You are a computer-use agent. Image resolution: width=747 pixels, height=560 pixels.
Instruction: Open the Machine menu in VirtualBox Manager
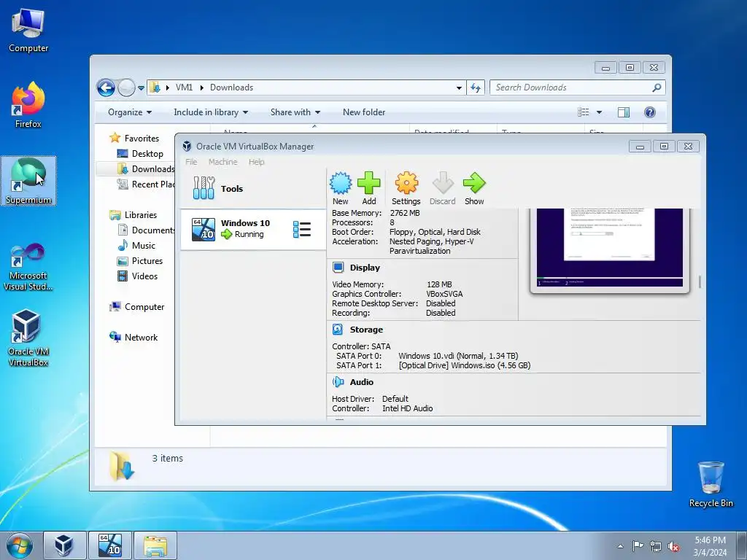[x=222, y=162]
